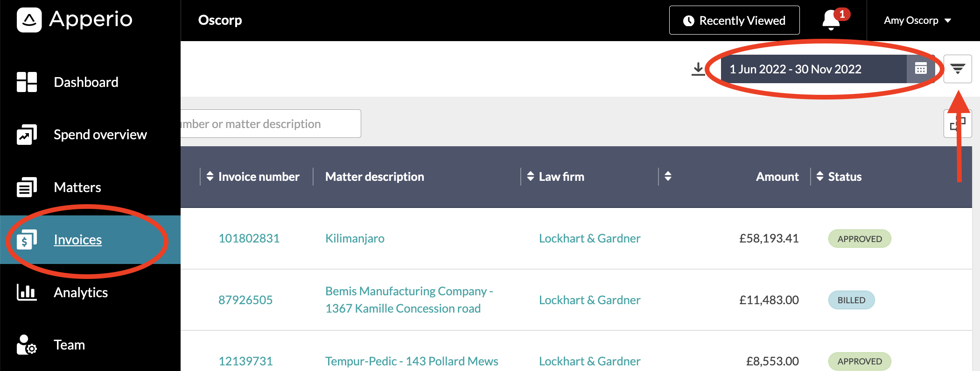This screenshot has height=371, width=980.
Task: Open invoice 87926505
Action: (245, 300)
